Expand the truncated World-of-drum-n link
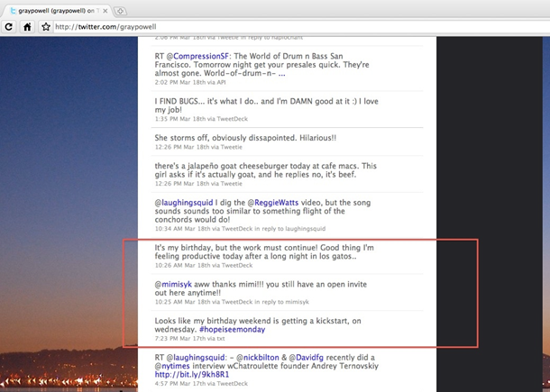Viewport: 550px width, 392px height. 281,73
